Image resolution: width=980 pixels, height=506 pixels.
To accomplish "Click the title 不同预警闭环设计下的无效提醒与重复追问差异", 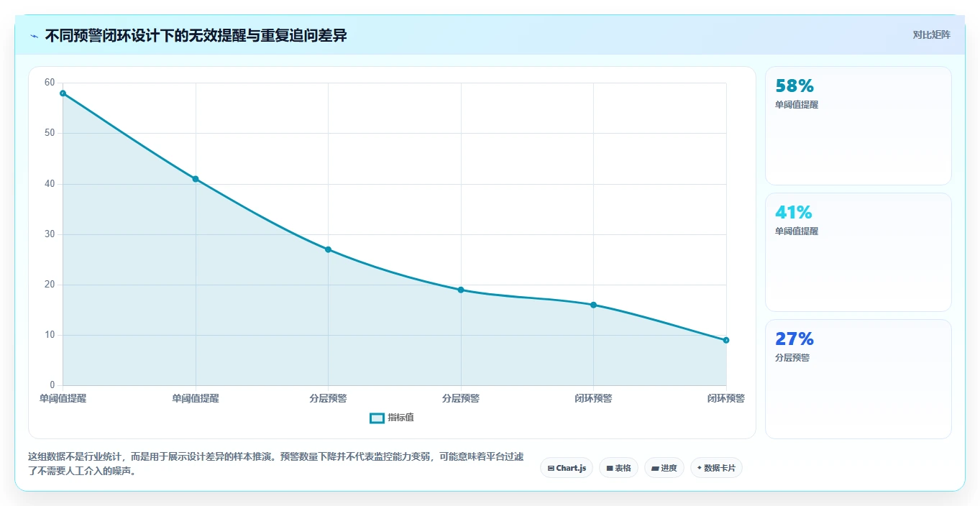I will (196, 35).
